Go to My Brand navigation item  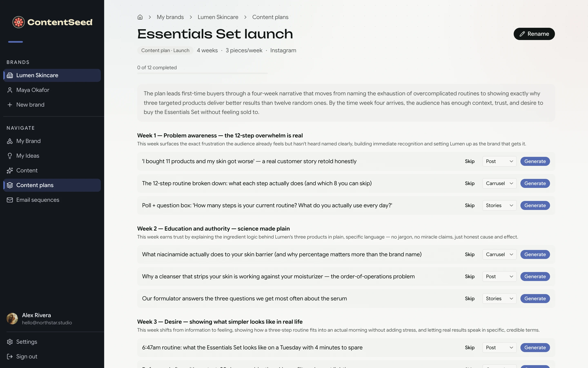pyautogui.click(x=52, y=141)
